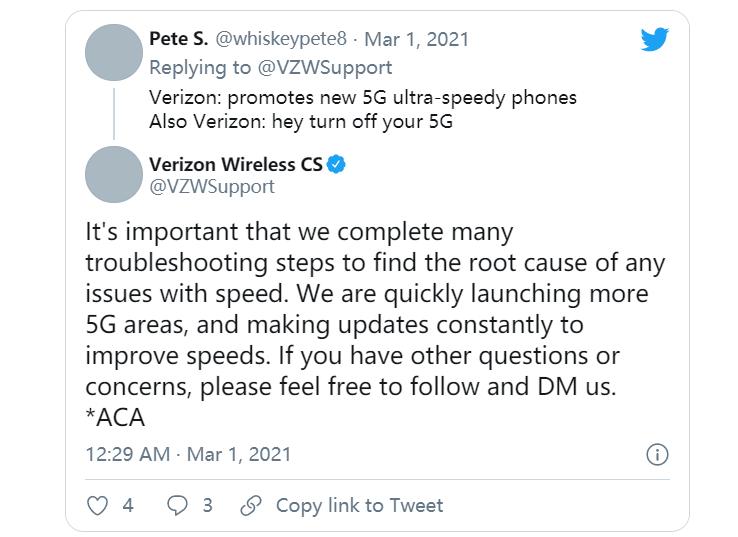The image size is (738, 537).
Task: Click the Verizon Wireless CS display name
Action: click(x=236, y=164)
